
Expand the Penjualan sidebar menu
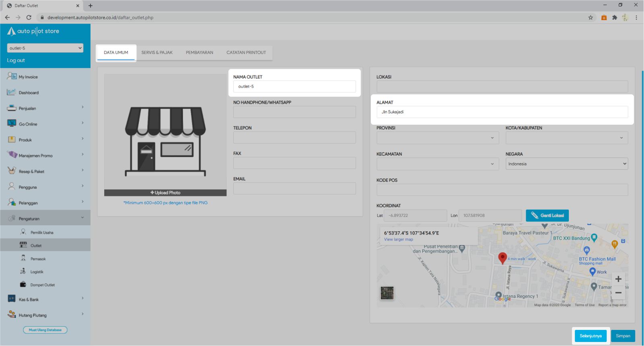pyautogui.click(x=45, y=108)
